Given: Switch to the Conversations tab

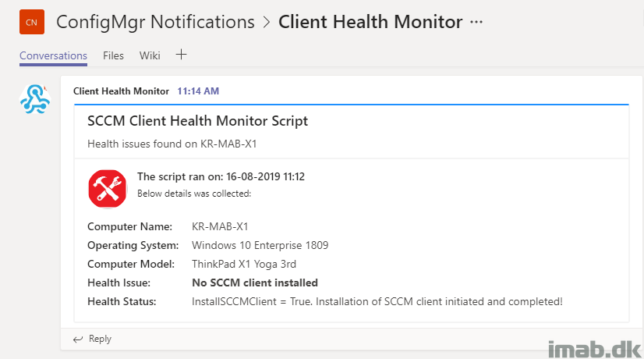Looking at the screenshot, I should tap(53, 55).
